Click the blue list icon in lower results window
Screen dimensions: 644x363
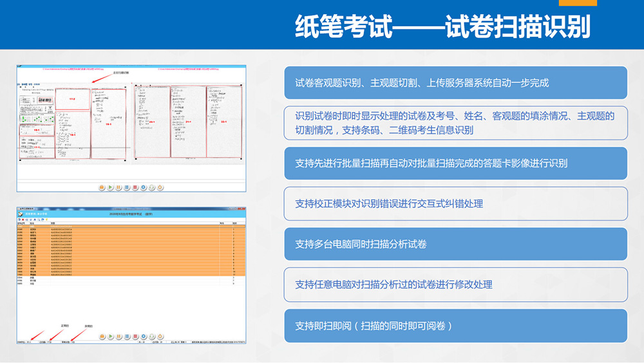(126, 337)
